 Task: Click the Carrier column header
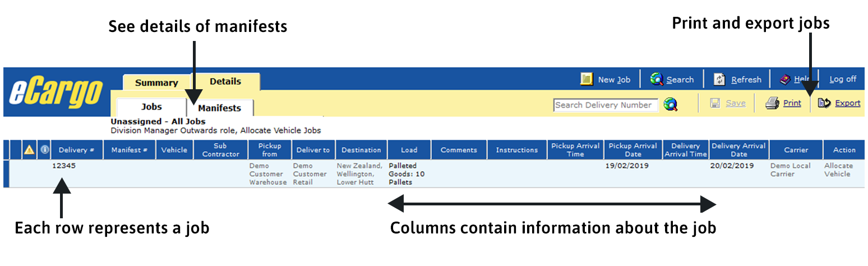point(796,150)
